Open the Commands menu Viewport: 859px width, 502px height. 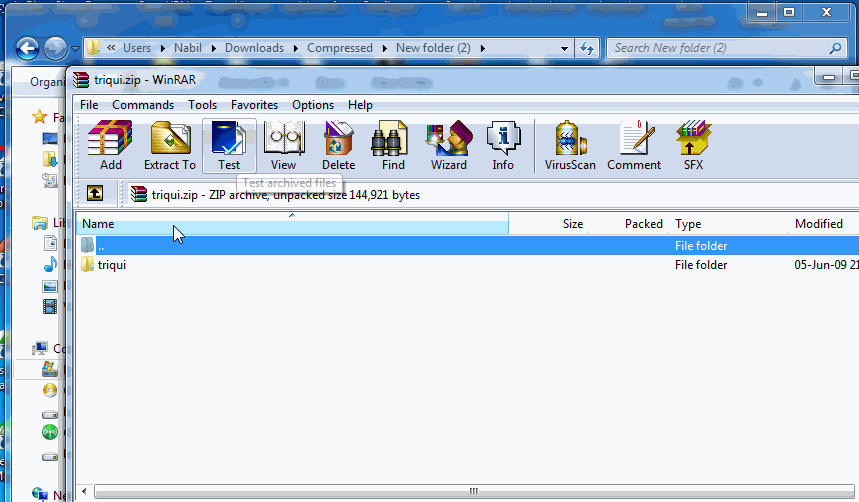coord(143,105)
